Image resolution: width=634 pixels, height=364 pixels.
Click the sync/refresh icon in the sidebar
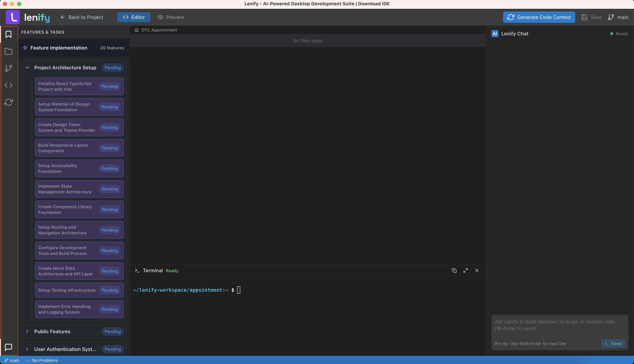[x=8, y=102]
